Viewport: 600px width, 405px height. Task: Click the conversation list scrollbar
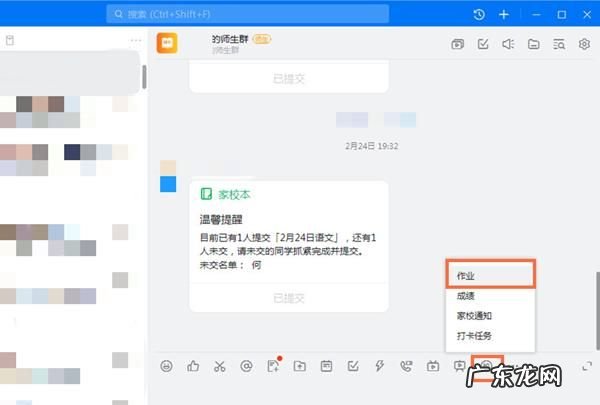pyautogui.click(x=144, y=77)
